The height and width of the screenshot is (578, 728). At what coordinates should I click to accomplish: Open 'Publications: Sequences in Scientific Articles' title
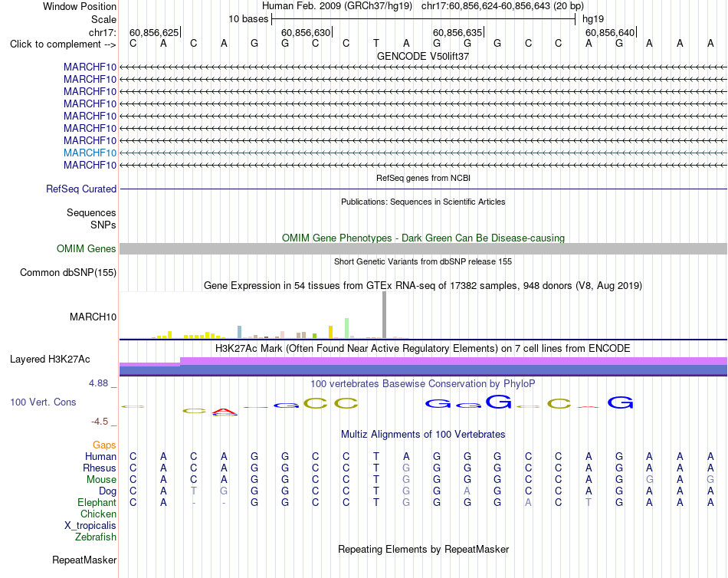pos(423,202)
